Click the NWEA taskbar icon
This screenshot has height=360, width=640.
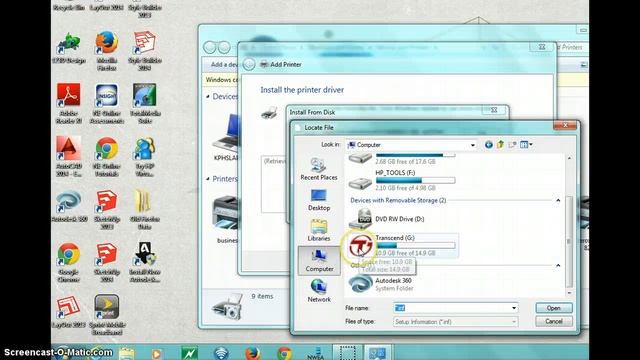316,353
